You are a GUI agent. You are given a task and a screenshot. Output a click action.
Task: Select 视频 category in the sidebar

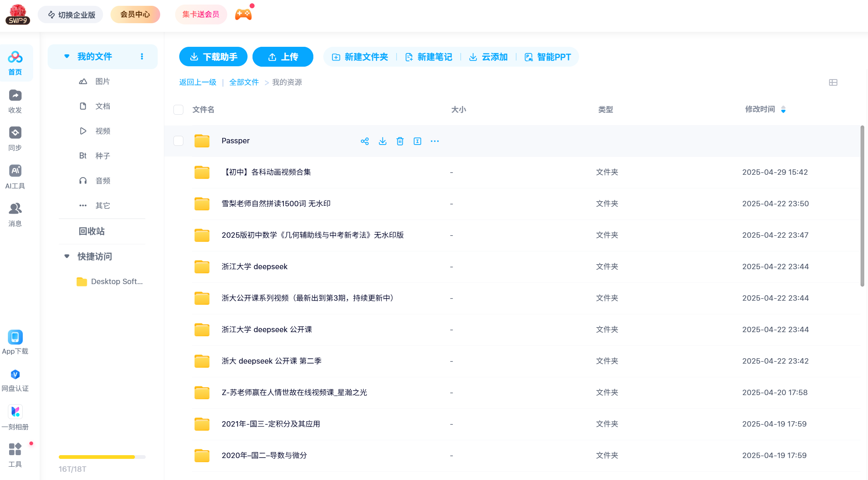point(102,131)
